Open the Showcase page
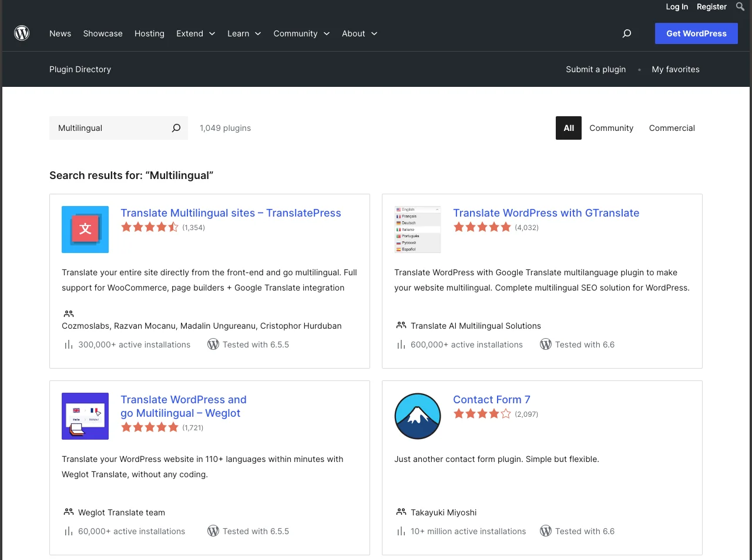Image resolution: width=752 pixels, height=560 pixels. pos(103,33)
